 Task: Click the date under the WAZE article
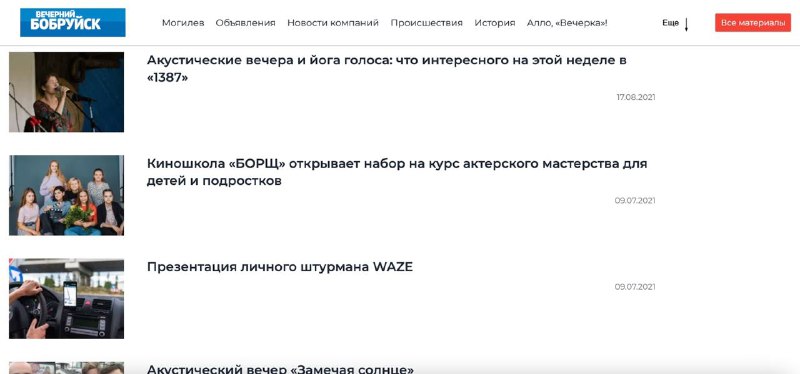point(635,287)
